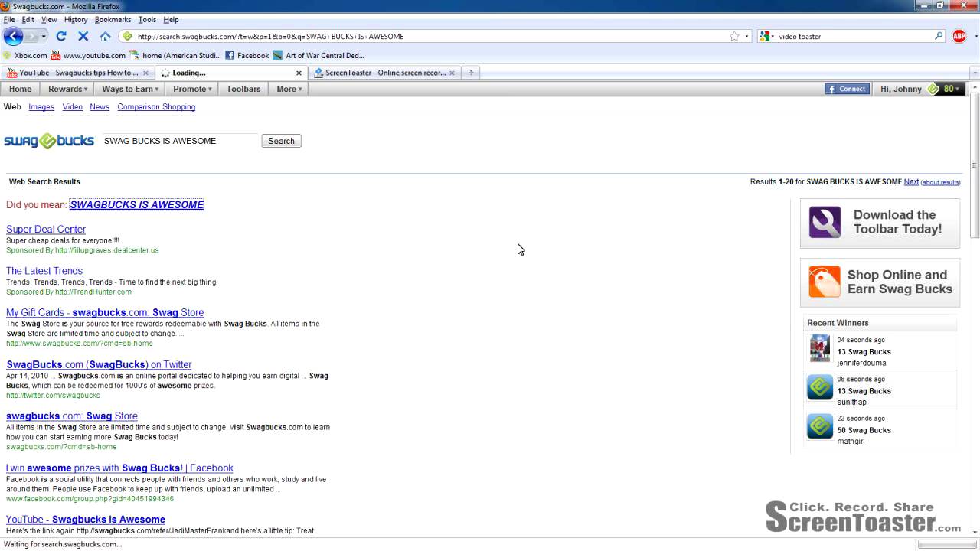The width and height of the screenshot is (980, 551).
Task: Open the www.youtube.com bookmark
Action: click(88, 55)
